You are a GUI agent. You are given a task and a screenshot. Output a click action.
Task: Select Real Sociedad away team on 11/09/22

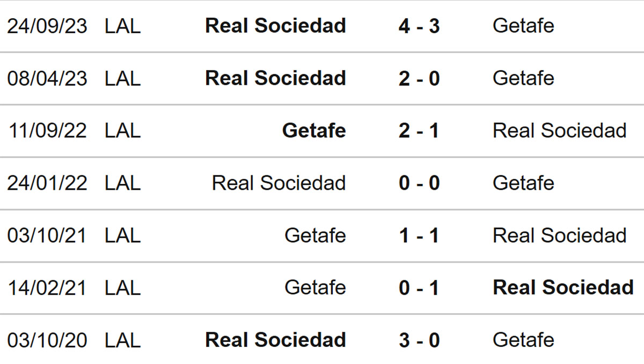click(x=560, y=131)
